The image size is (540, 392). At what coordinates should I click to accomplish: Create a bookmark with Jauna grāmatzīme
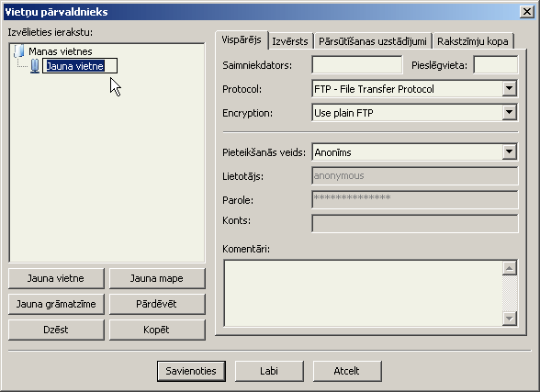pos(56,304)
